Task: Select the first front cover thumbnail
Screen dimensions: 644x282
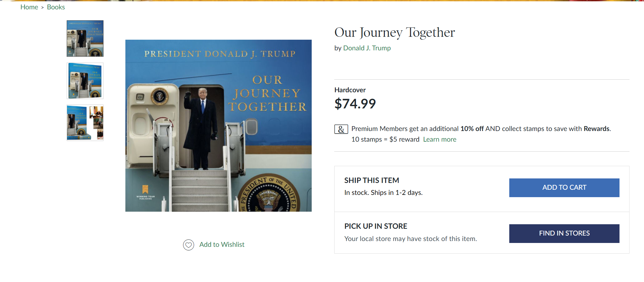Action: pos(85,38)
